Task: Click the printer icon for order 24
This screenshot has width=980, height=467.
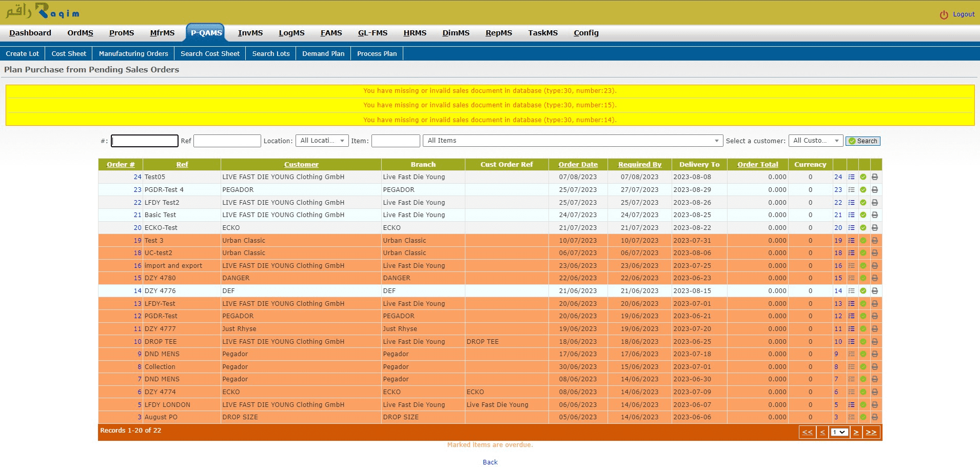Action: coord(875,177)
